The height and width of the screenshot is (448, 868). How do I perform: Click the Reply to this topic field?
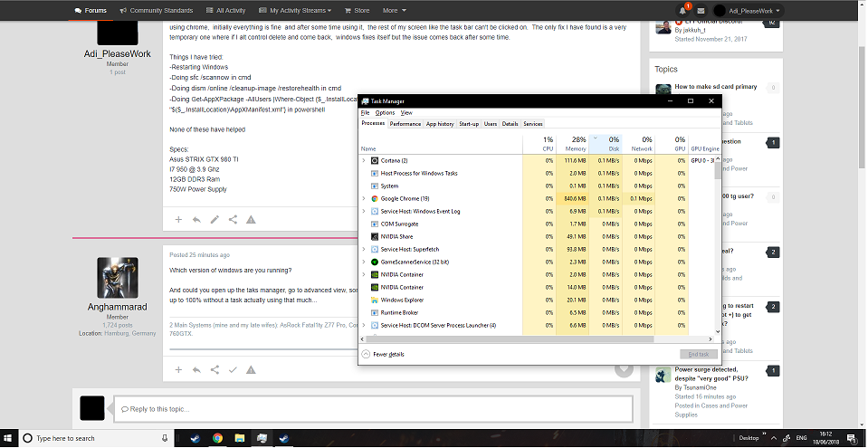pos(373,409)
